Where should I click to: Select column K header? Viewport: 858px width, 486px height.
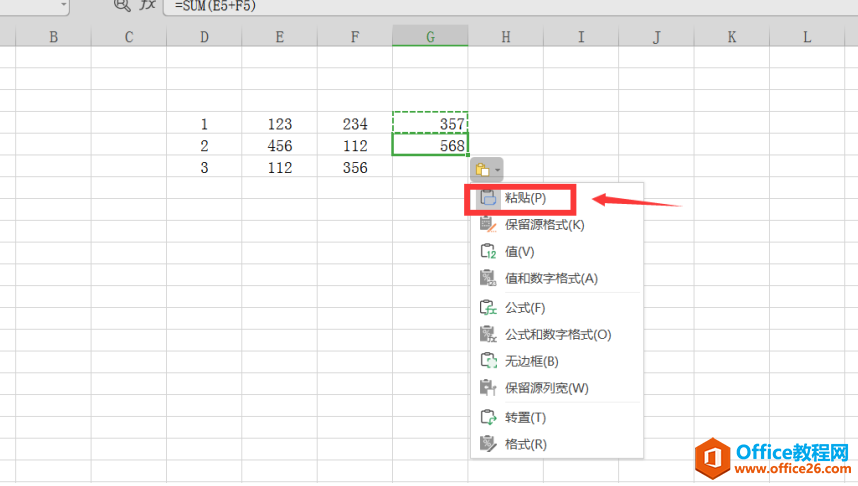(732, 37)
